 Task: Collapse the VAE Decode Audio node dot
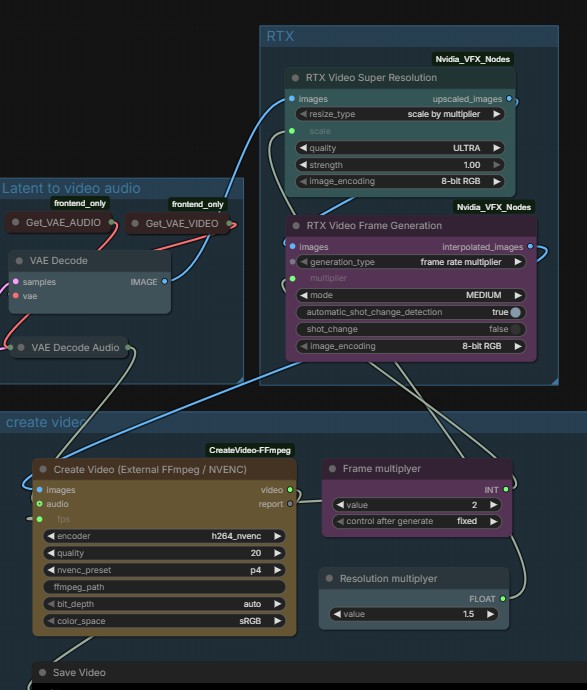pyautogui.click(x=21, y=347)
